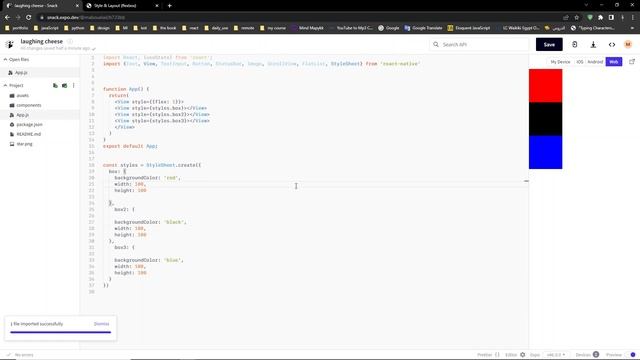
Task: Open the user account avatar
Action: point(628,44)
